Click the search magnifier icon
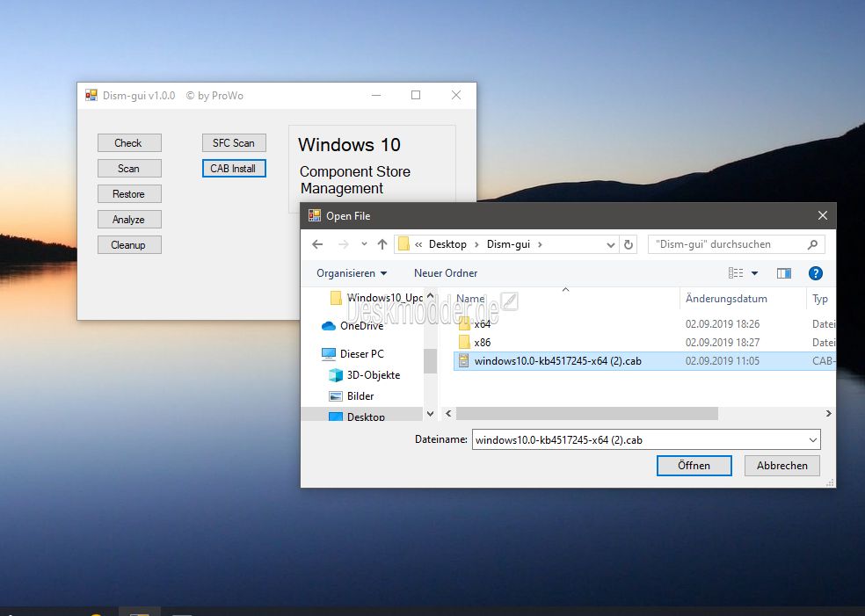Screen dimensions: 865x616 pyautogui.click(x=812, y=244)
